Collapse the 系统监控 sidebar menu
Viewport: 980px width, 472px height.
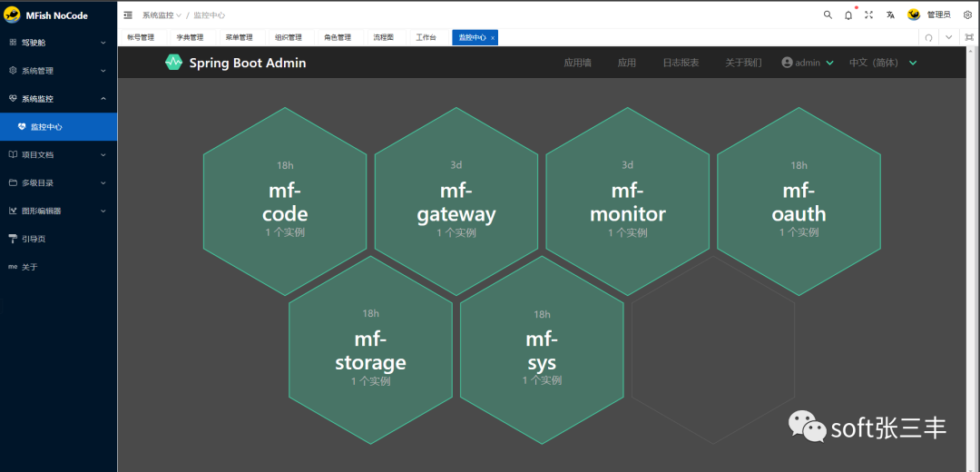pos(58,99)
